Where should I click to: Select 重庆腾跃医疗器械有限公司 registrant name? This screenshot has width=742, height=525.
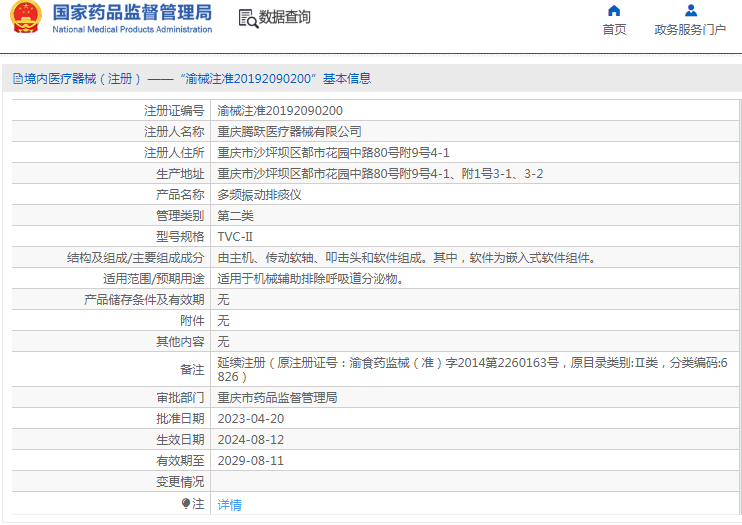(x=289, y=132)
